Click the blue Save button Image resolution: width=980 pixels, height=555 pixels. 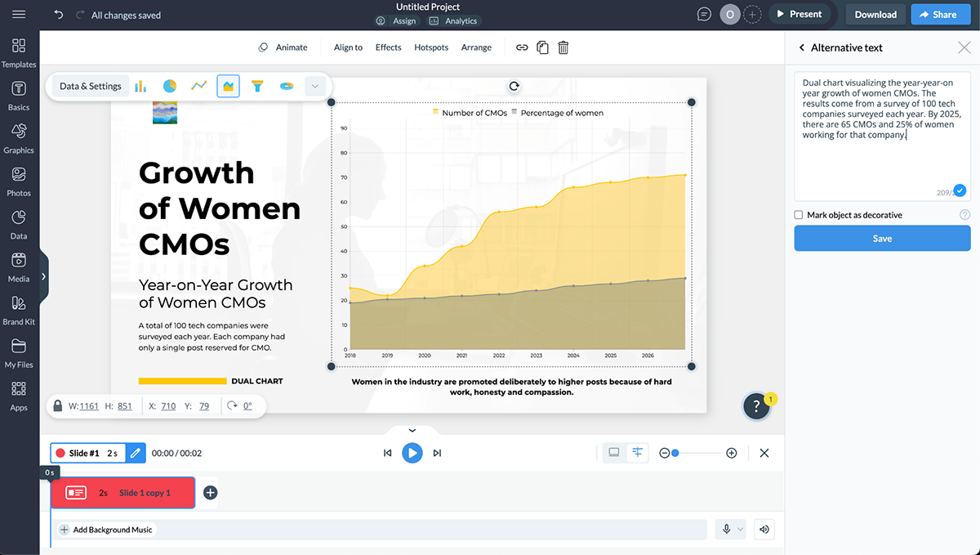click(x=882, y=239)
